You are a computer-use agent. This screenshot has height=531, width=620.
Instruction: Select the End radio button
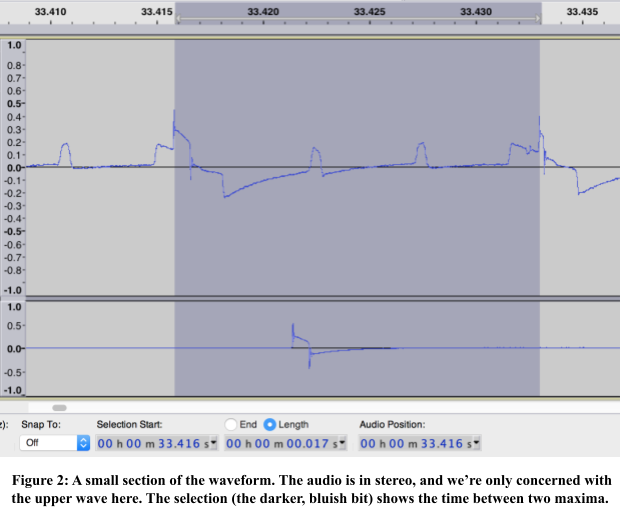(x=232, y=425)
